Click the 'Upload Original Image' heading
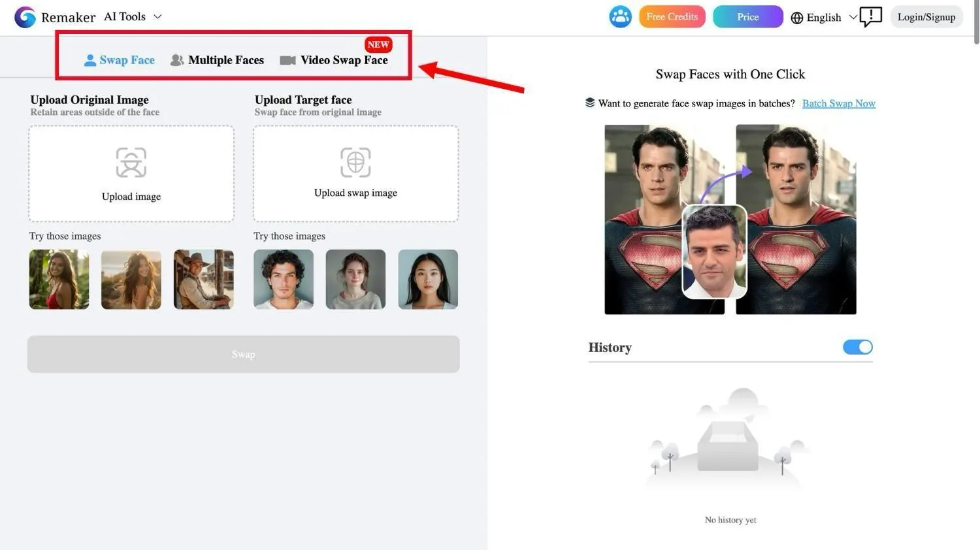This screenshot has width=980, height=550. (90, 100)
